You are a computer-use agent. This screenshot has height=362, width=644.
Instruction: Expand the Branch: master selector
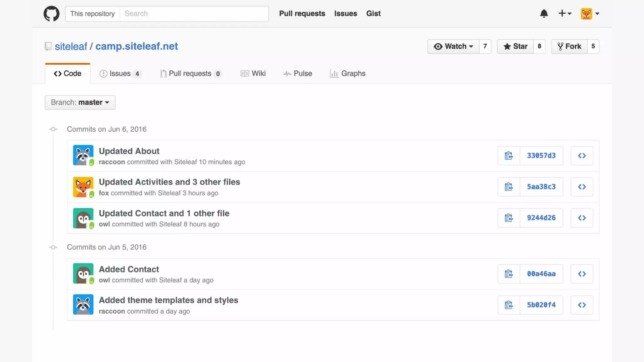tap(80, 102)
